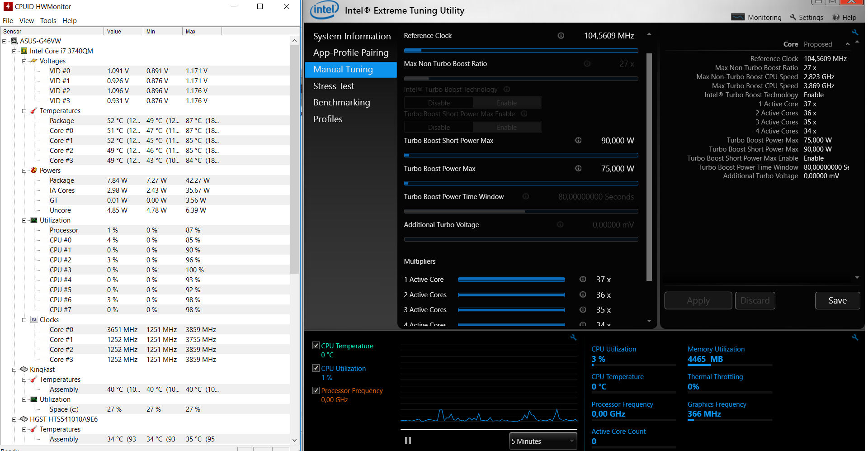Click info icon beside Reference Clock
The width and height of the screenshot is (868, 451).
coord(561,36)
